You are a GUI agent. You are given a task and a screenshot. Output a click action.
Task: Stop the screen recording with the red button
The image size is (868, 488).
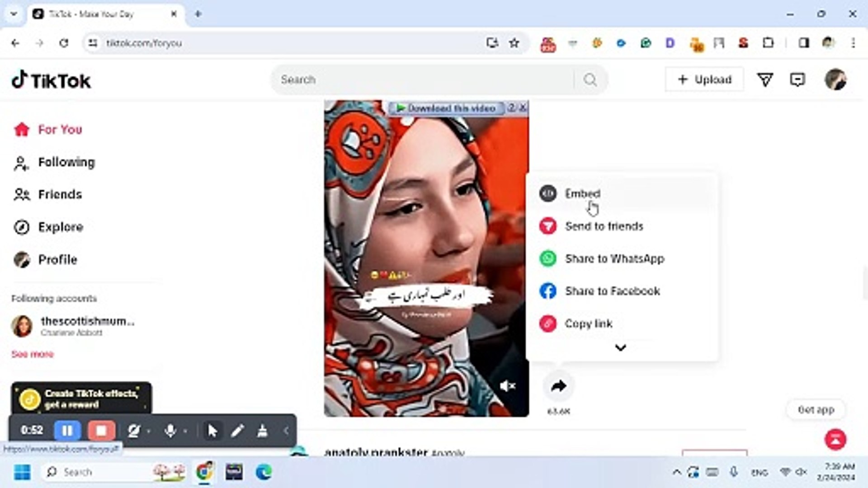pyautogui.click(x=101, y=431)
